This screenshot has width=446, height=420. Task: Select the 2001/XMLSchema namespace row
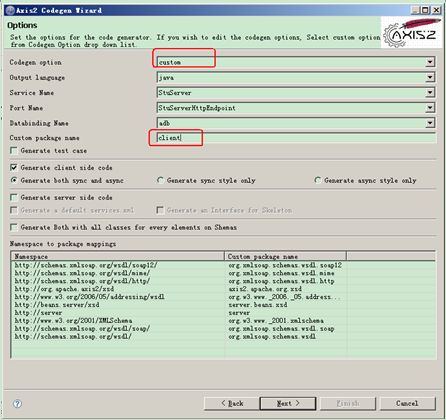pos(223,320)
